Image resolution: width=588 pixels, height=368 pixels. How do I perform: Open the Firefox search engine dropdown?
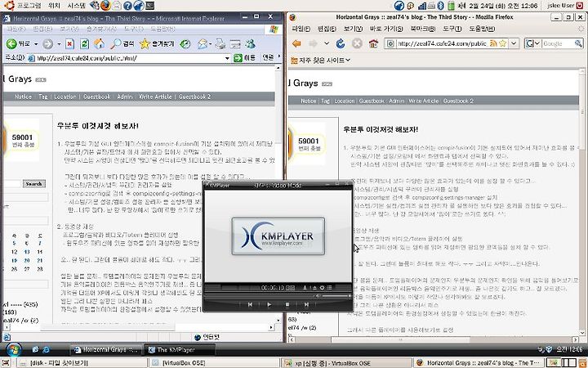[537, 43]
